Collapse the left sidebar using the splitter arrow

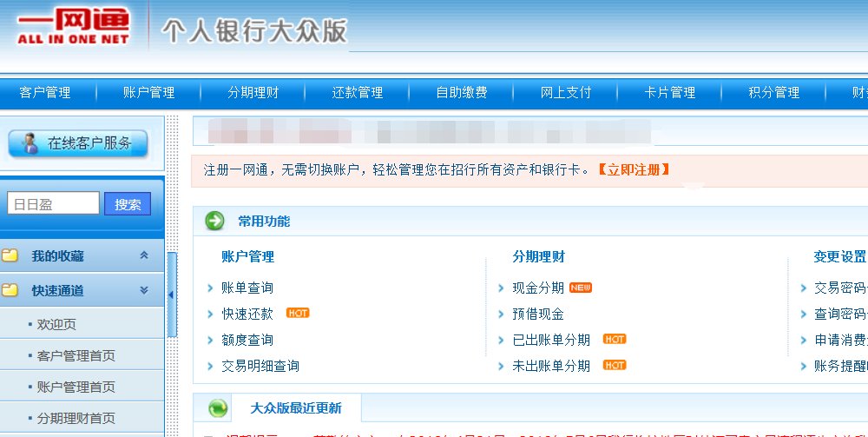(x=172, y=295)
